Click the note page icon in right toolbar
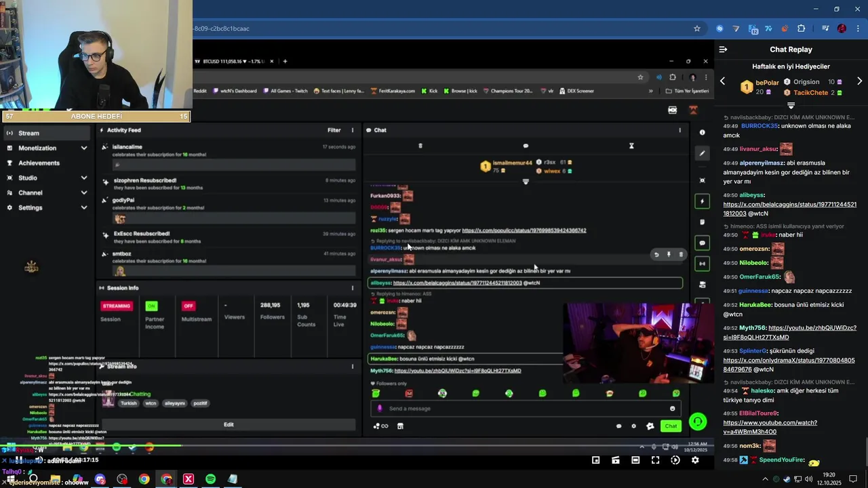Image resolution: width=868 pixels, height=488 pixels. pos(703,222)
